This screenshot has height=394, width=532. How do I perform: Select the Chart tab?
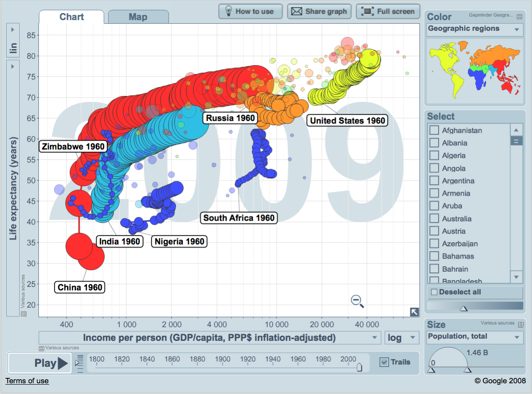coord(72,17)
